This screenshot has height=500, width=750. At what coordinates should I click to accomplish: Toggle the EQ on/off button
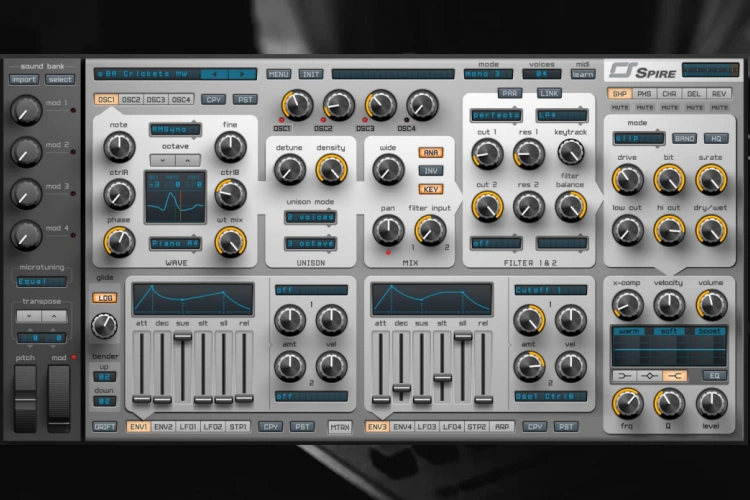pos(714,376)
